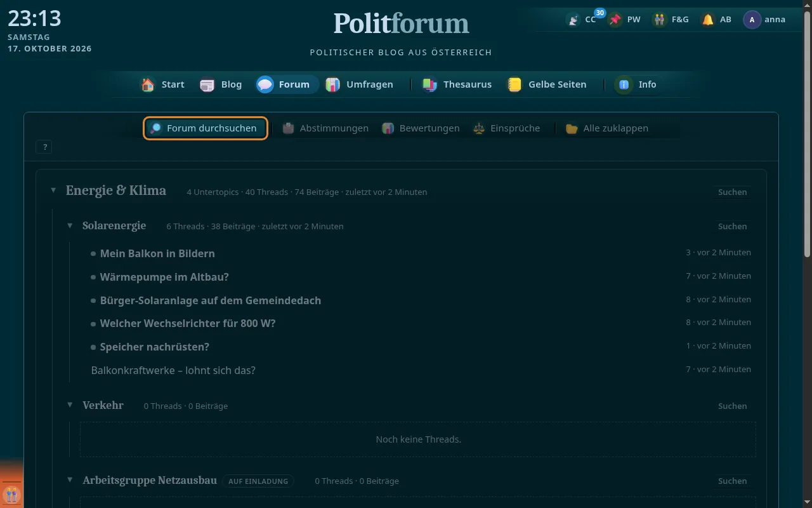
Task: Click Suchen in the Verkehr row
Action: point(733,406)
